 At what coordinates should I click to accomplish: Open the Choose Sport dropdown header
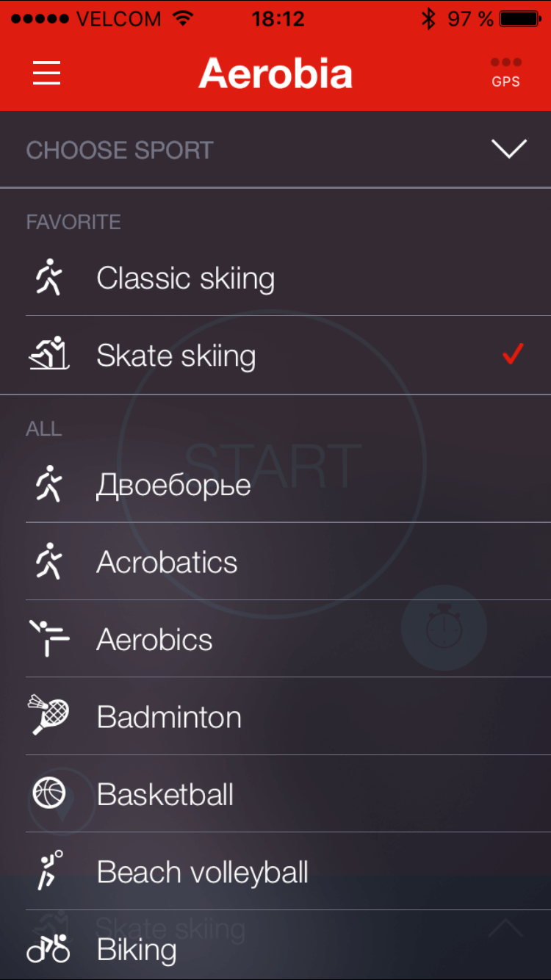pyautogui.click(x=120, y=150)
